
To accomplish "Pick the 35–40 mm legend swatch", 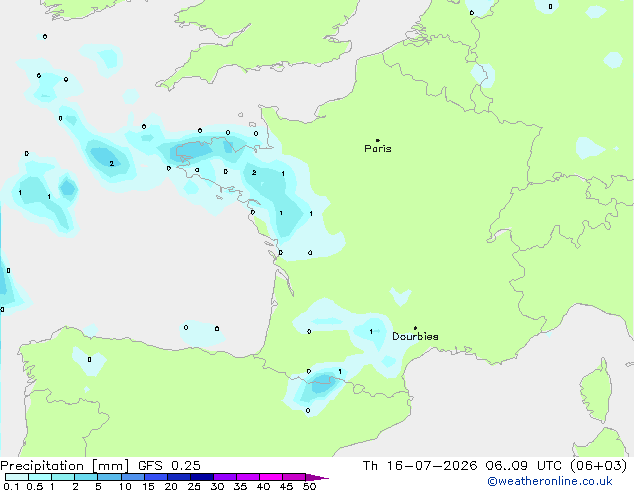I will 248,477.
